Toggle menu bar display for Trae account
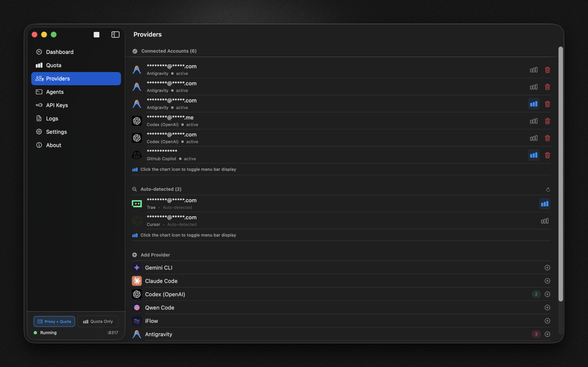The height and width of the screenshot is (367, 588). tap(545, 204)
